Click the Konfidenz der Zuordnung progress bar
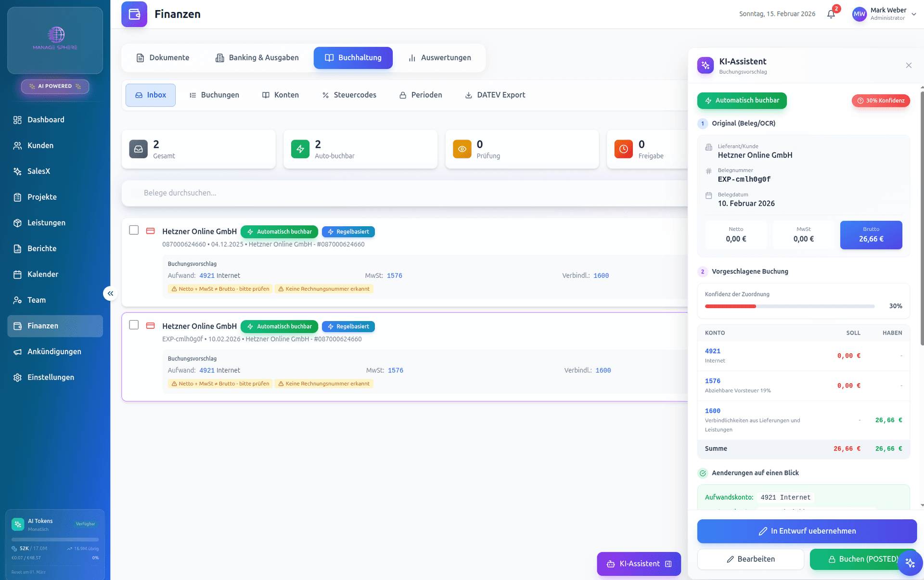Screen dimensions: 924x580 (x=789, y=307)
